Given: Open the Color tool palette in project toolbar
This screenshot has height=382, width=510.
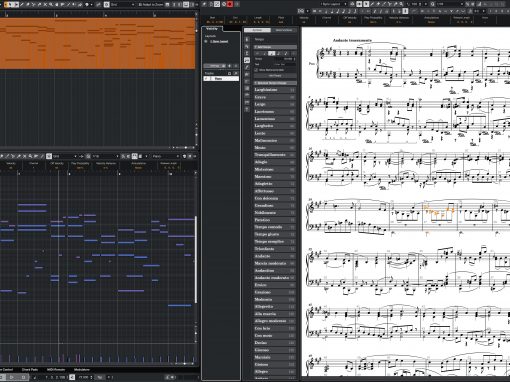Looking at the screenshot, I should point(87,5).
